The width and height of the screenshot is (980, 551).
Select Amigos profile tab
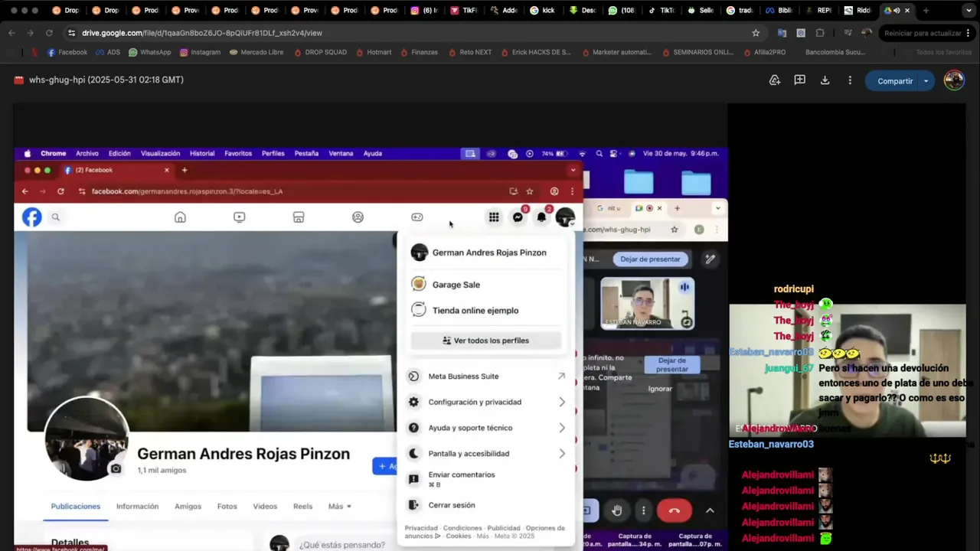tap(188, 507)
